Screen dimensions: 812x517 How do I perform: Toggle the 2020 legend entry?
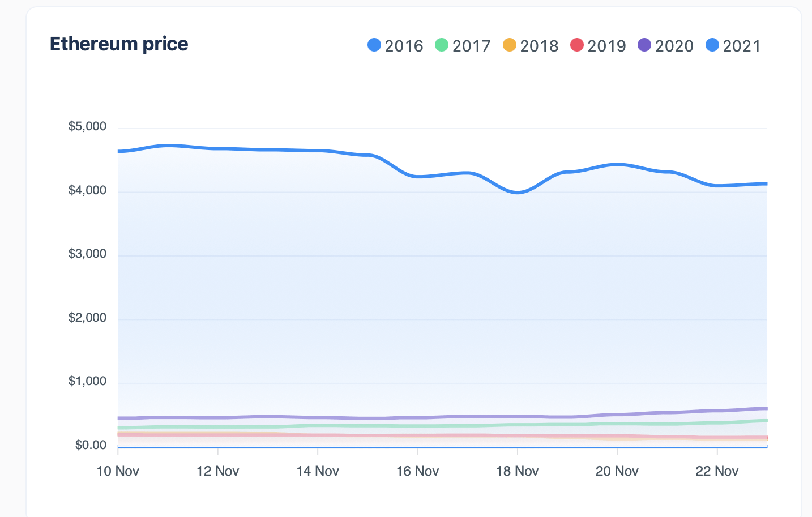pyautogui.click(x=665, y=45)
